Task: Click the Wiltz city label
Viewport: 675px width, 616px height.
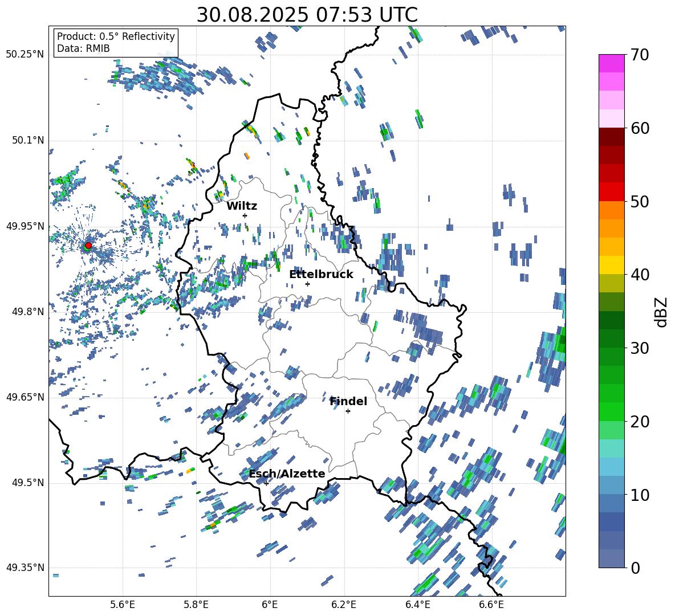Action: [242, 206]
